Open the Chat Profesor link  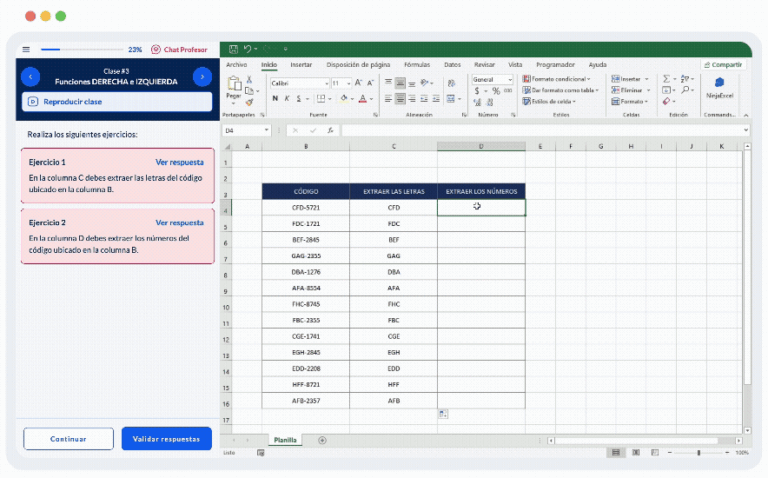(x=179, y=49)
